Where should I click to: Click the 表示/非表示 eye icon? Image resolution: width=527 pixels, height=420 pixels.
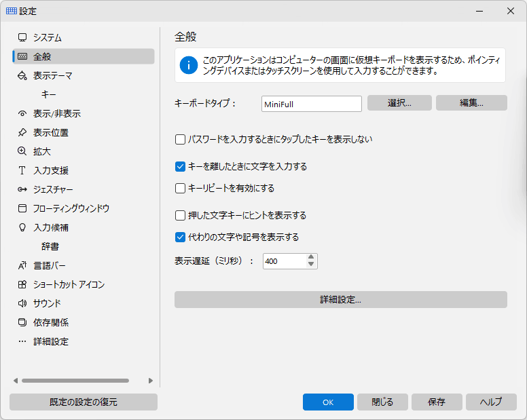pos(22,113)
